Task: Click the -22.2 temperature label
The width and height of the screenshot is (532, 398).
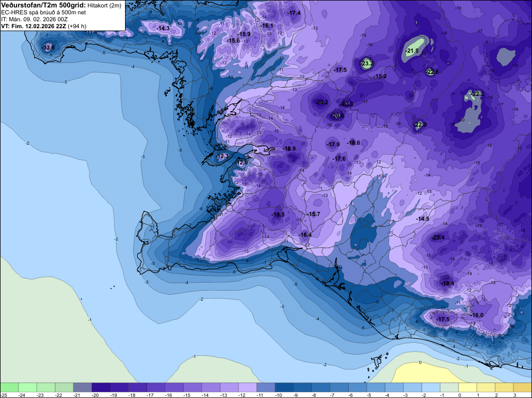Action: pos(477,94)
